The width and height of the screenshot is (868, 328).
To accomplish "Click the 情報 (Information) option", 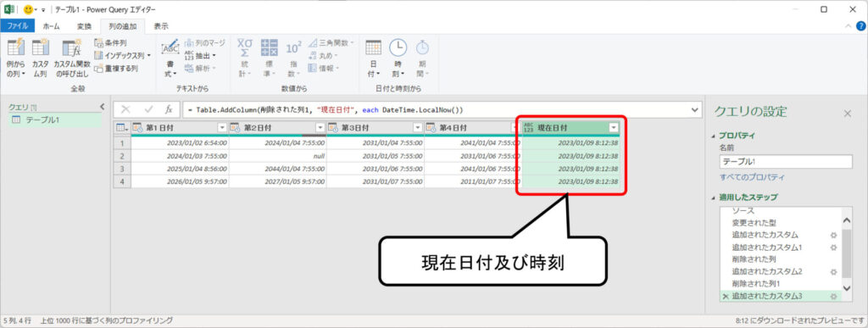I will [325, 68].
